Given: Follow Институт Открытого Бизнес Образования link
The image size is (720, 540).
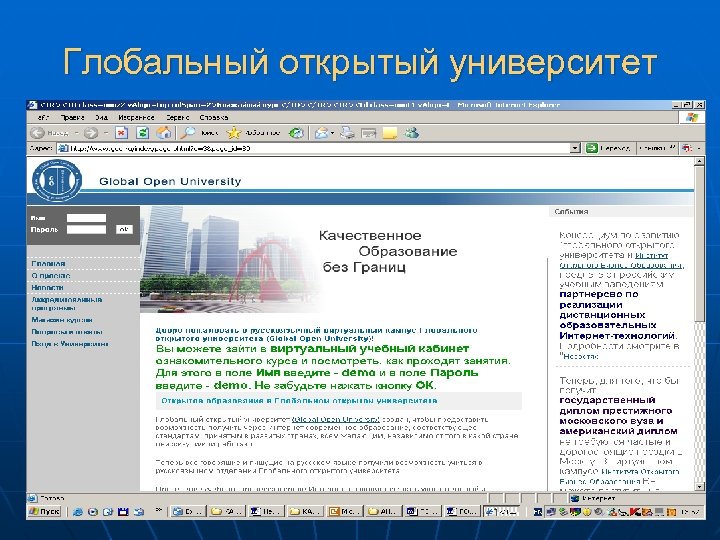Looking at the screenshot, I should (x=622, y=260).
